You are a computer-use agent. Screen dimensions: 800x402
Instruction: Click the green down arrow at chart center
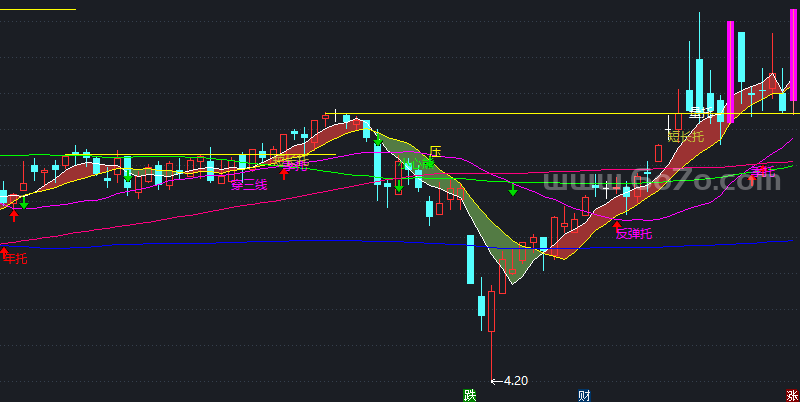tap(513, 188)
